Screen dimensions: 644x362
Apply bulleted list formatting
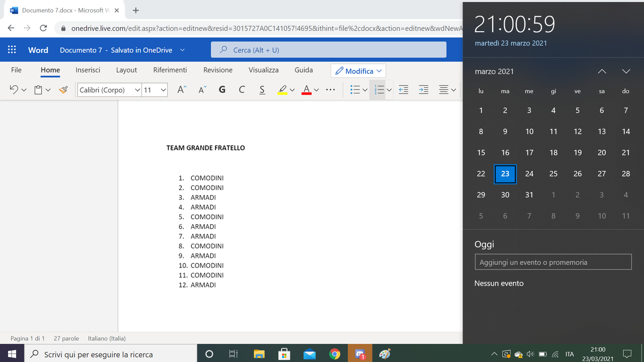355,89
